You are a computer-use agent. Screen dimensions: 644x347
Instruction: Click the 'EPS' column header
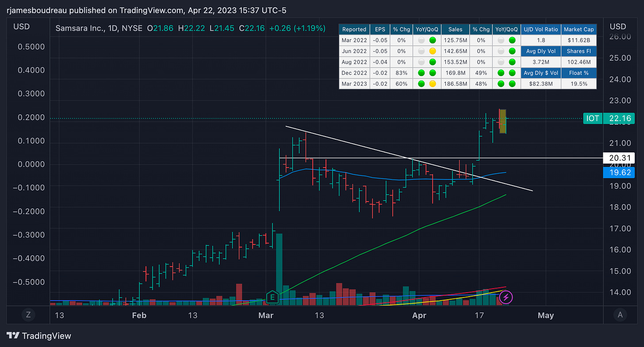[380, 29]
